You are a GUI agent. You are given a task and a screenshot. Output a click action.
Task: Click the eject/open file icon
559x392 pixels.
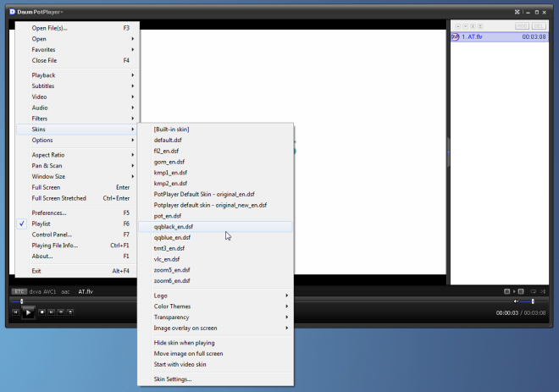[70, 312]
